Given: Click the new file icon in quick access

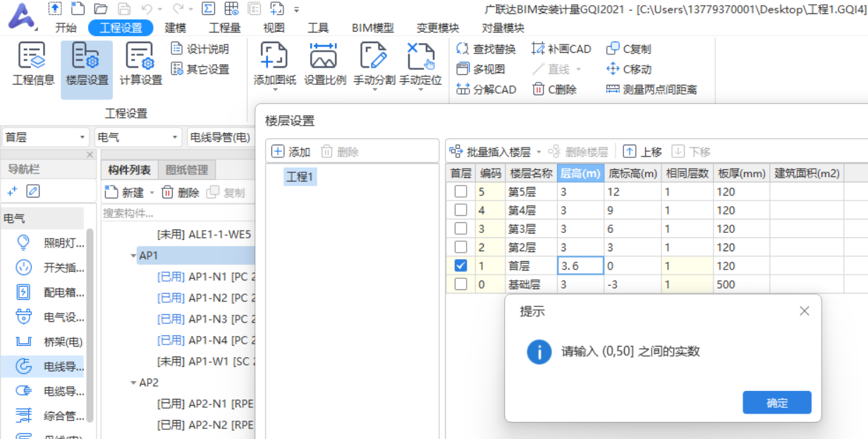Looking at the screenshot, I should 78,8.
